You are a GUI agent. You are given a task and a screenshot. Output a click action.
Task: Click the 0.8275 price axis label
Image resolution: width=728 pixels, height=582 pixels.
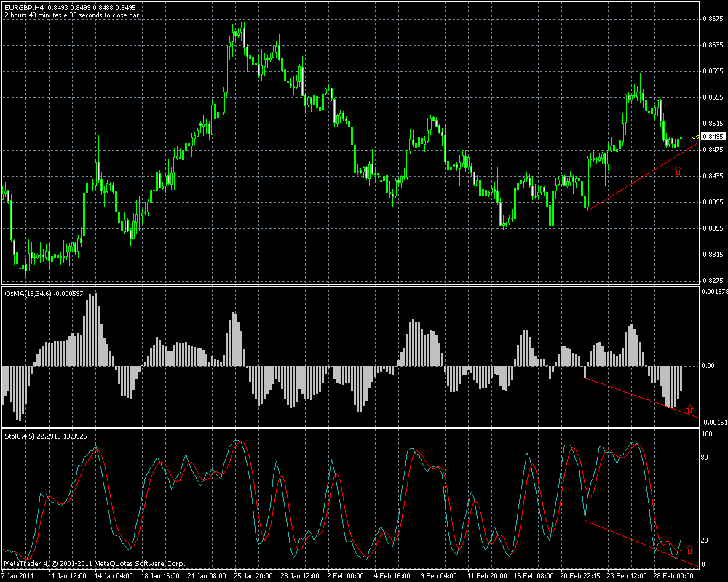coord(713,280)
